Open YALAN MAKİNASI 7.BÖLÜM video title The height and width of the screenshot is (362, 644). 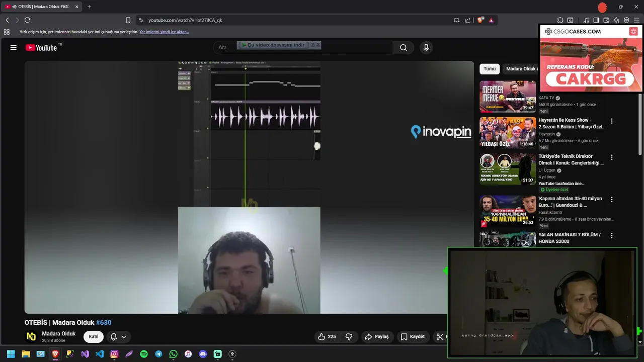(x=570, y=238)
